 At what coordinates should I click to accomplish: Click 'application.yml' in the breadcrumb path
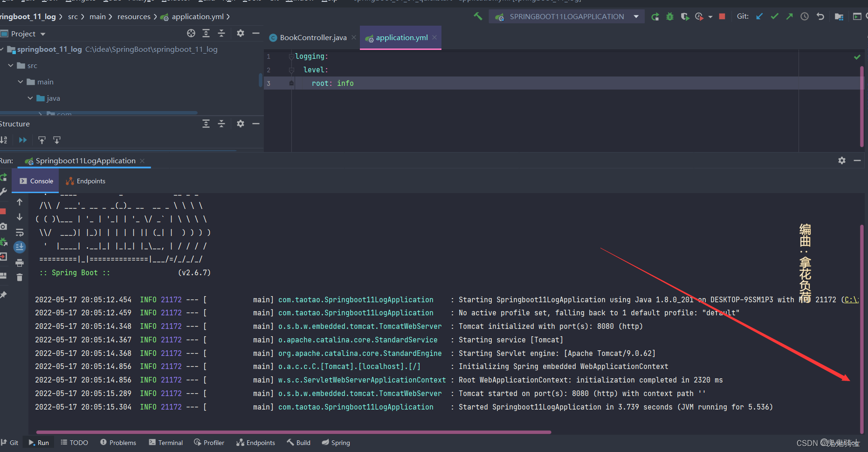pyautogui.click(x=198, y=17)
